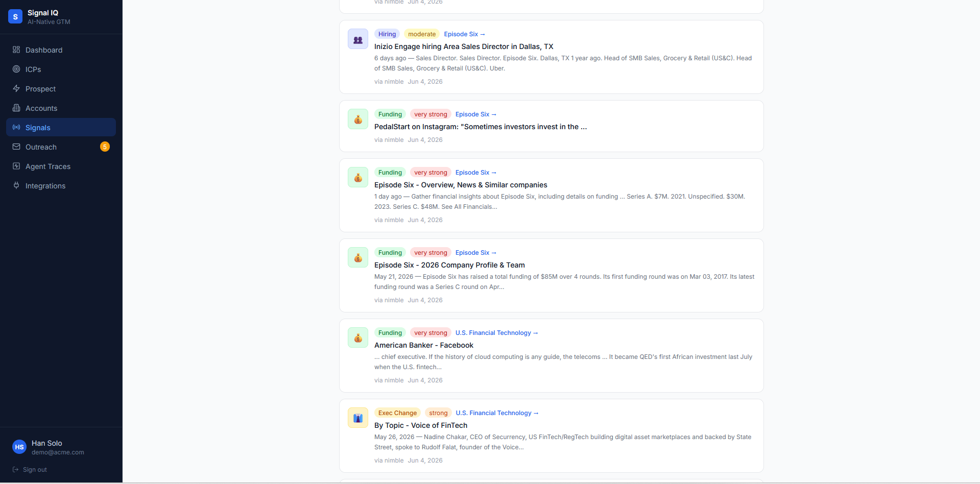Click Funding tag on American Banker card
The width and height of the screenshot is (980, 484).
click(x=390, y=333)
